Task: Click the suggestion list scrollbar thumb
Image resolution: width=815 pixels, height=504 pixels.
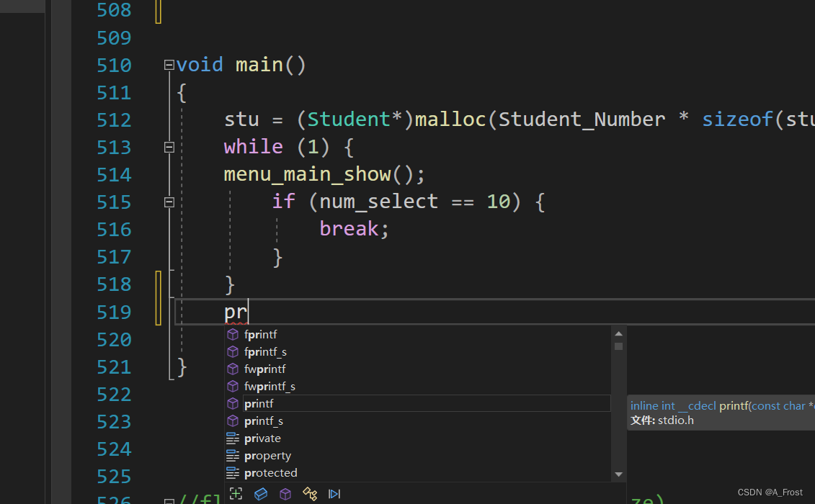Action: tap(618, 347)
